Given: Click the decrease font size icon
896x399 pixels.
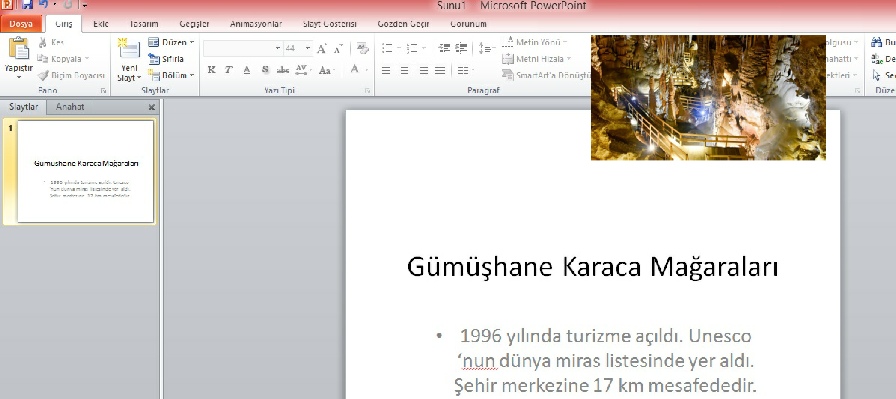Looking at the screenshot, I should (x=338, y=49).
